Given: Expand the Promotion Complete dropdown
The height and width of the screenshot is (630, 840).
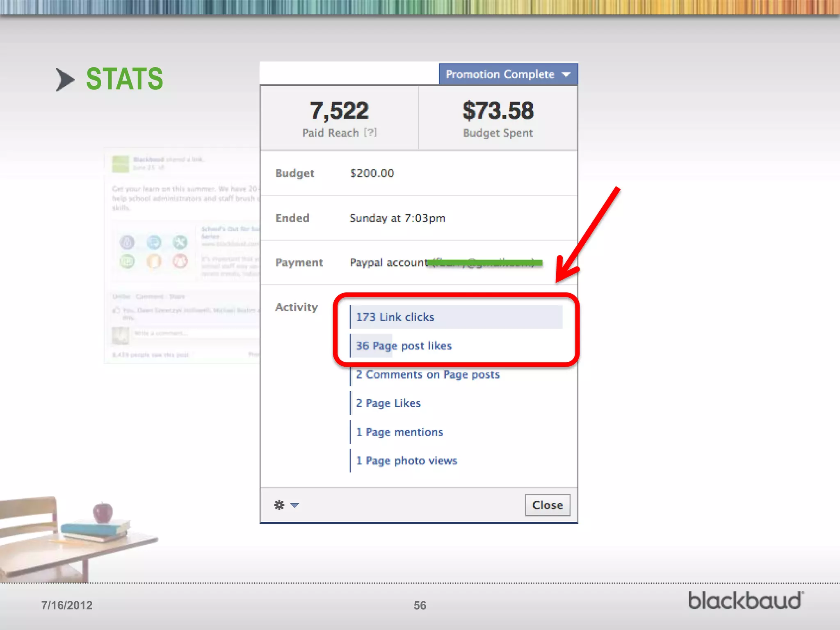Looking at the screenshot, I should pyautogui.click(x=508, y=74).
